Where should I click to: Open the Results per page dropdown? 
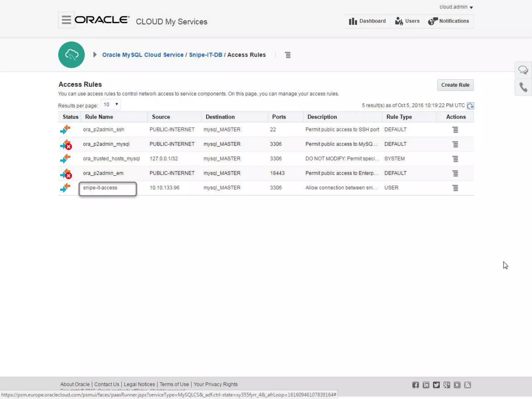tap(111, 104)
